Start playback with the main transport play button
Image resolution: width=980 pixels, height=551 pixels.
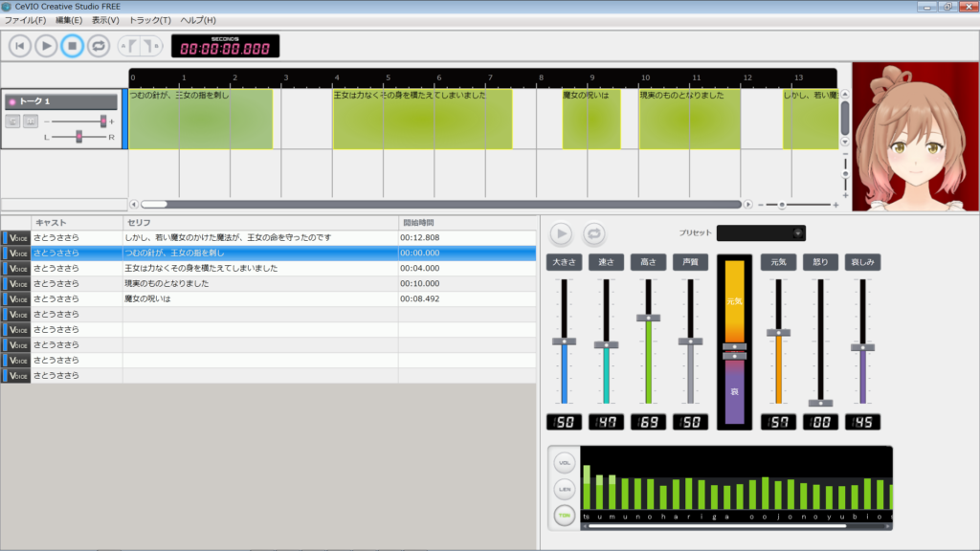[46, 46]
